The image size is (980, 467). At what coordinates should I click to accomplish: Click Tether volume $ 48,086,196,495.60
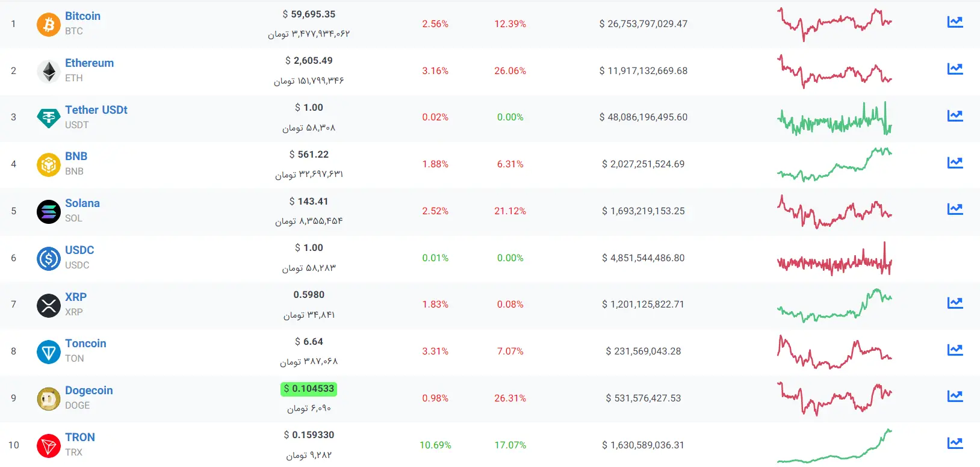644,117
